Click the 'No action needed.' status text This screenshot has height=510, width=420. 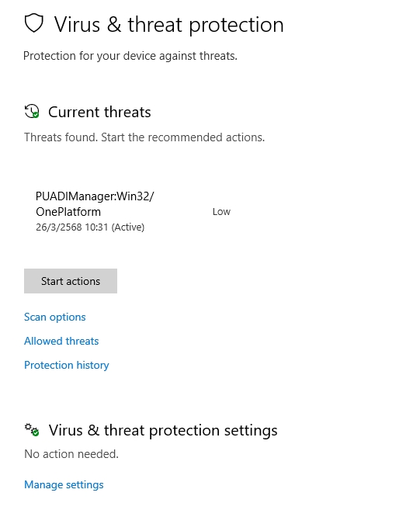[71, 454]
